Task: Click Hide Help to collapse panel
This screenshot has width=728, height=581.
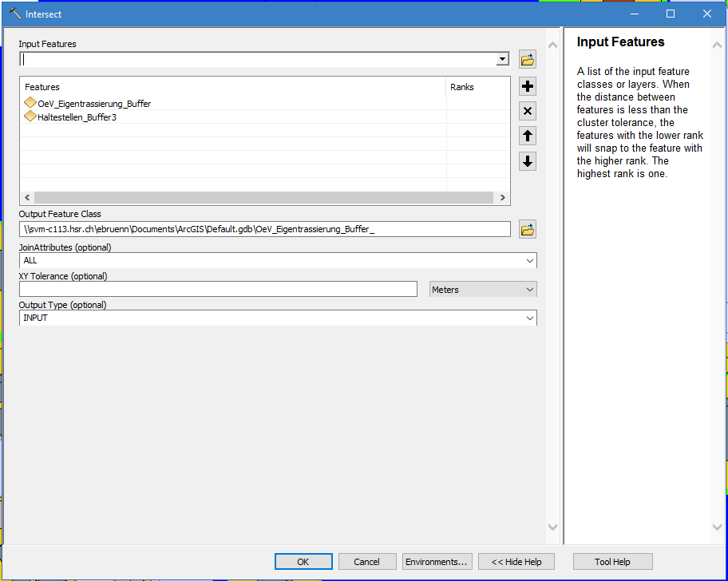Action: pyautogui.click(x=516, y=562)
